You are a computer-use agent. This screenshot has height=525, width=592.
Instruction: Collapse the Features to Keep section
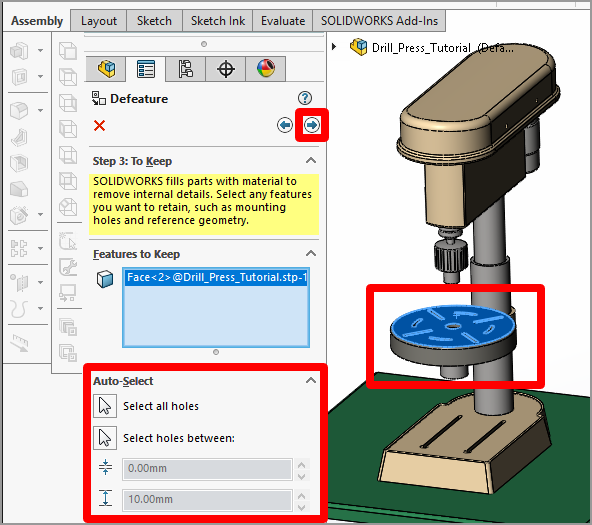pyautogui.click(x=311, y=254)
